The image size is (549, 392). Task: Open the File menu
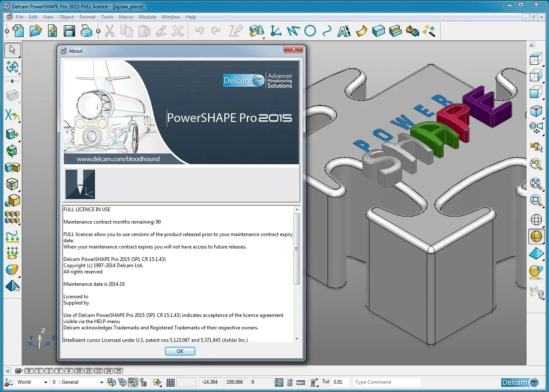coord(19,17)
